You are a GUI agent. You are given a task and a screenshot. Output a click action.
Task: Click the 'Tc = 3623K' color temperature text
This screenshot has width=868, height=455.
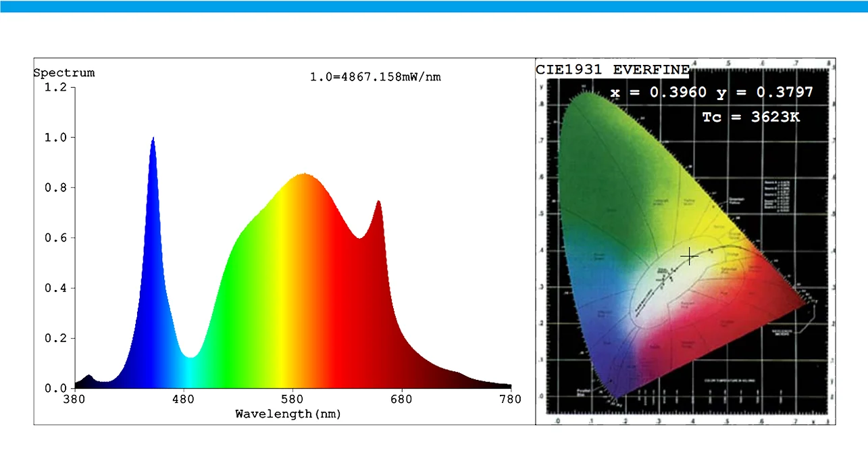[x=750, y=117]
